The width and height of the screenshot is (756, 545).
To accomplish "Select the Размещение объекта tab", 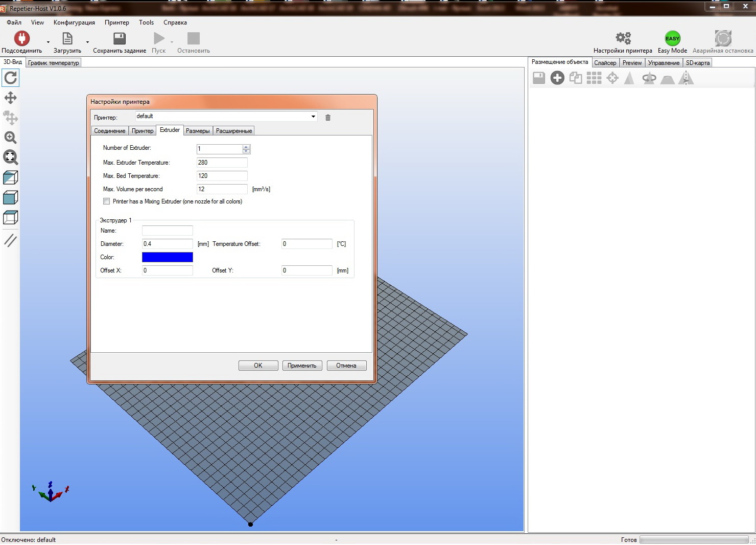I will [560, 62].
